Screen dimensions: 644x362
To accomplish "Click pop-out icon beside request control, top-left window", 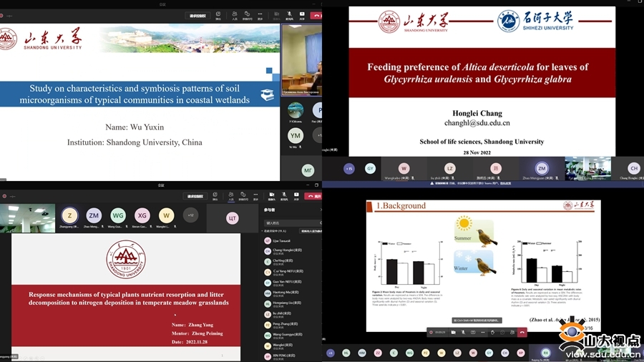I will pyautogui.click(x=218, y=15).
